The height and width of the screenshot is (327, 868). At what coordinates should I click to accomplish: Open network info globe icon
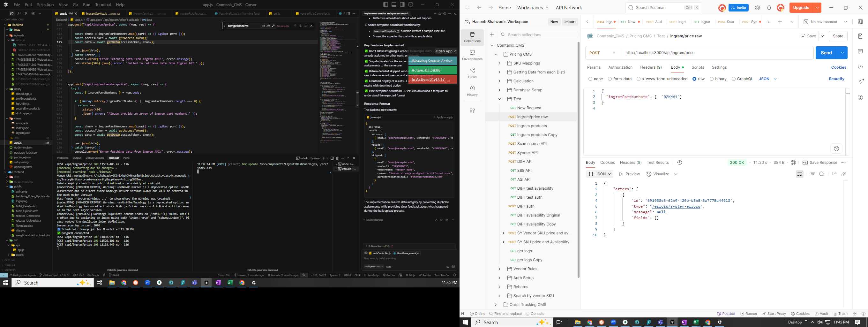click(793, 163)
